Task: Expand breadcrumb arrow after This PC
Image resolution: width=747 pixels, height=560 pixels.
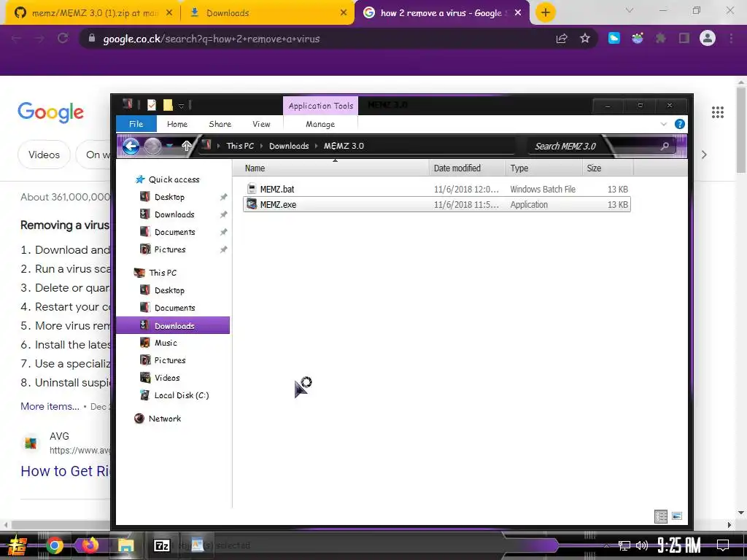Action: 262,146
